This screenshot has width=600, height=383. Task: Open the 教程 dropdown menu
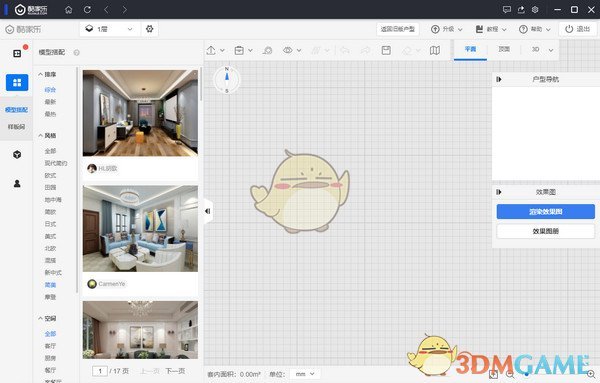tap(491, 29)
